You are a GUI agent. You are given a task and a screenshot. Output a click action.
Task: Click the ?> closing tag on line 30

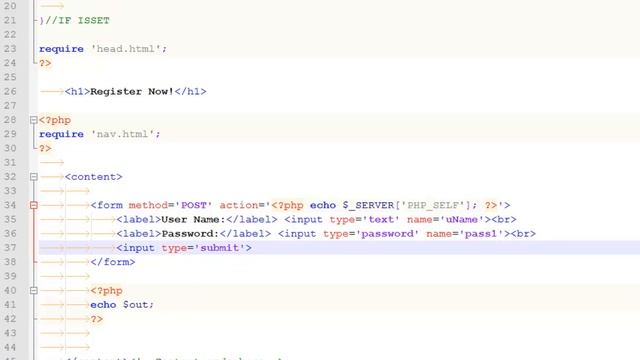click(x=45, y=149)
